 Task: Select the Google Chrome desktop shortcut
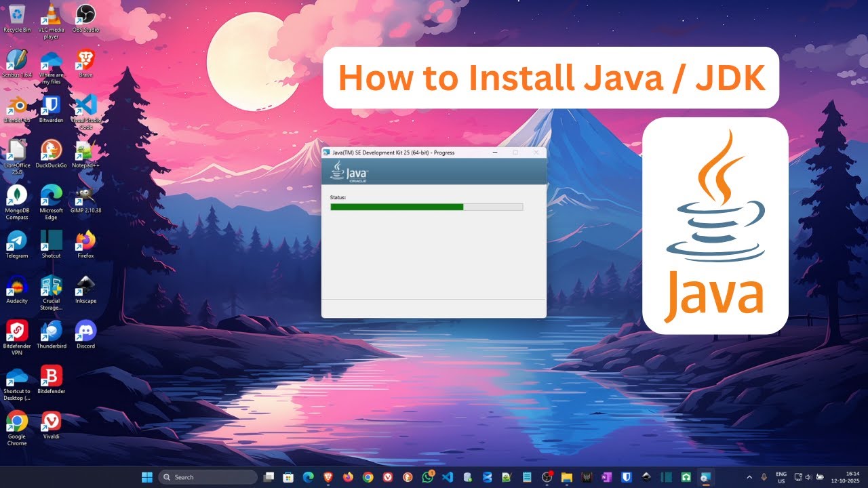tap(17, 428)
